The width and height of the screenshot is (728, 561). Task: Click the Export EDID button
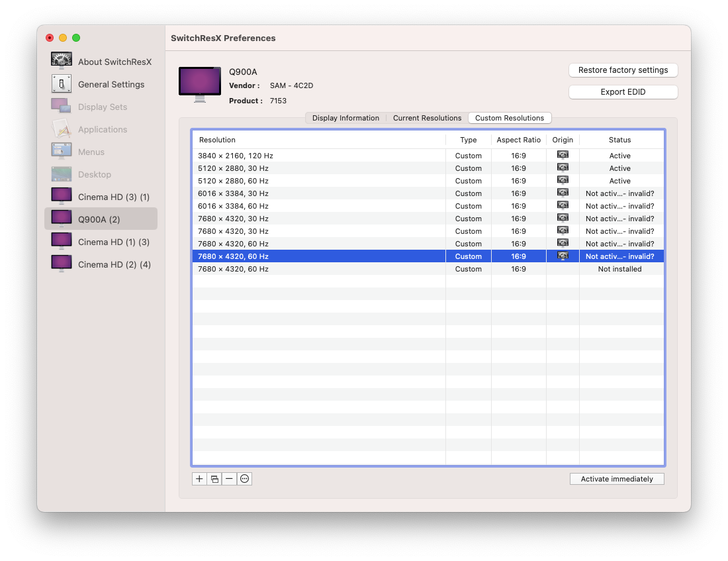click(623, 92)
